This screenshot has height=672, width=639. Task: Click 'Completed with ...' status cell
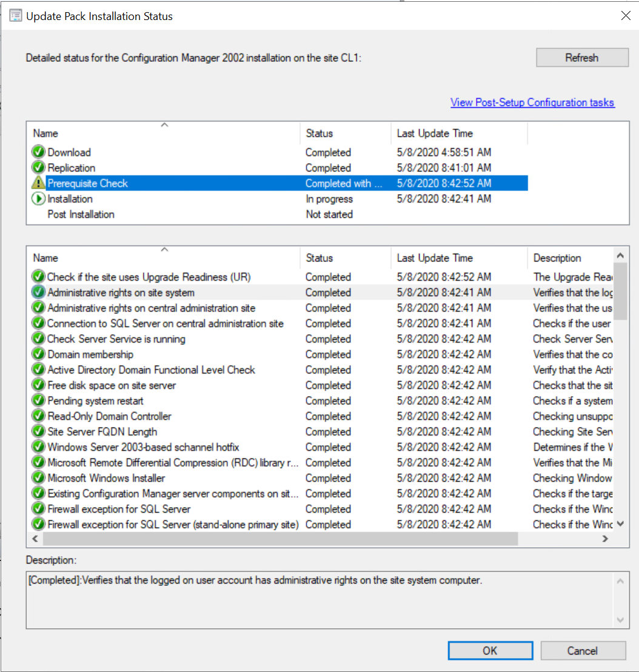tap(344, 183)
